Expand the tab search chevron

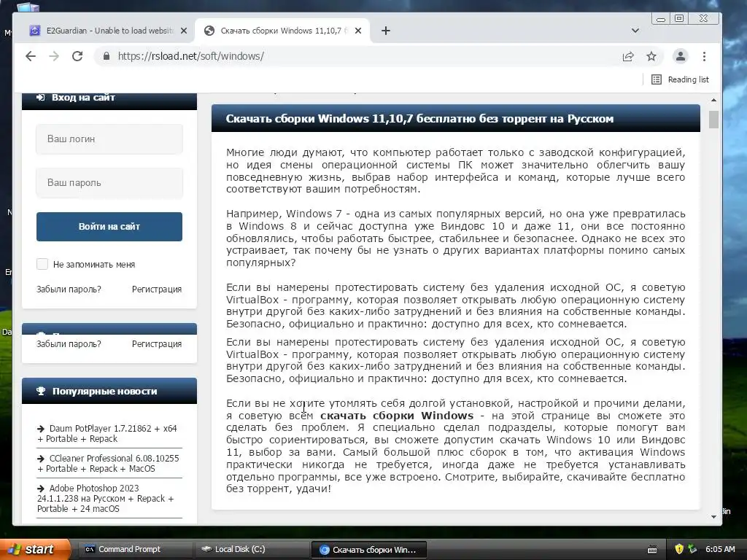click(x=635, y=31)
